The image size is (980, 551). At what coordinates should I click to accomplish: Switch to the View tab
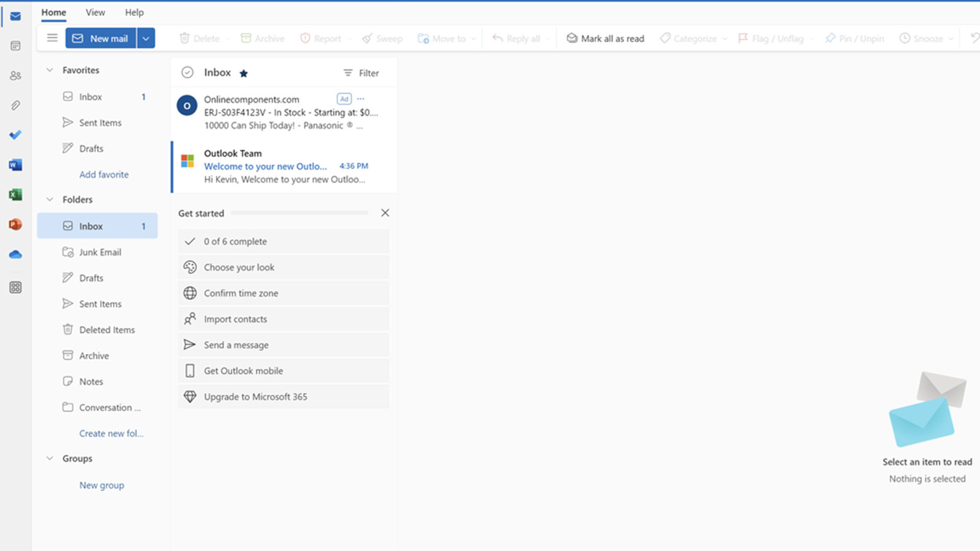[x=95, y=12]
